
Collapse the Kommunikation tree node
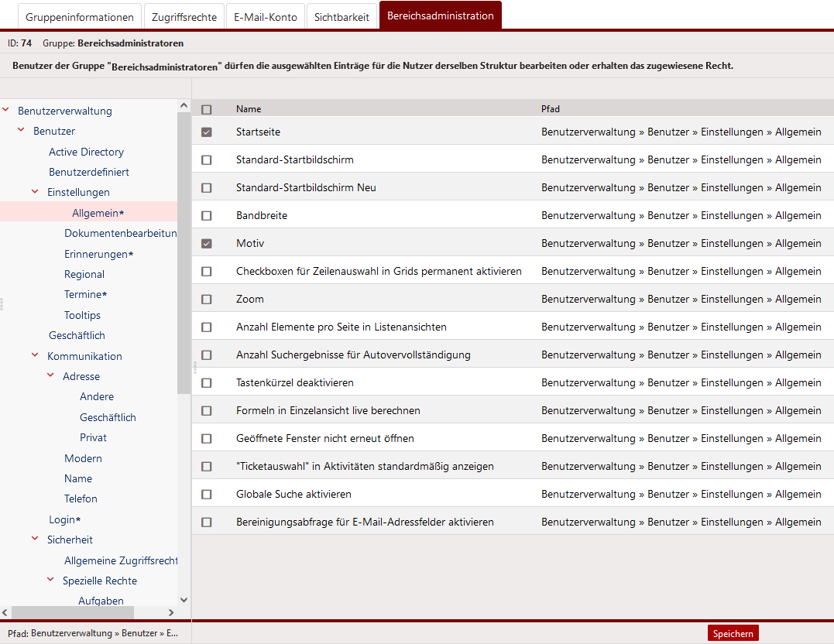tap(36, 356)
